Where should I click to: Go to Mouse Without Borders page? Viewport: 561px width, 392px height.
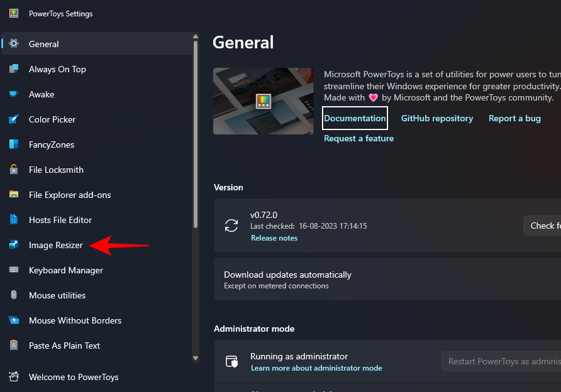point(75,320)
